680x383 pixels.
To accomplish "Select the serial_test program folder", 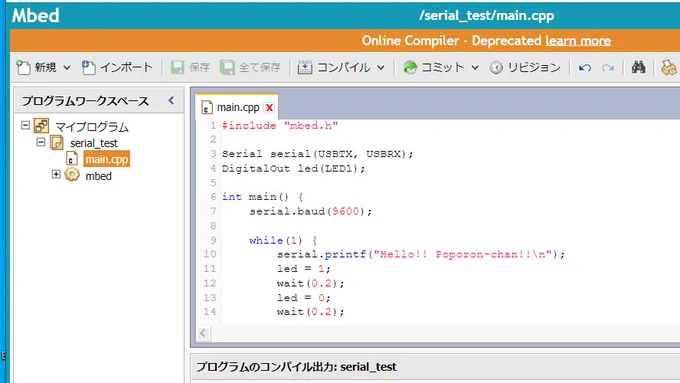I will tap(94, 143).
